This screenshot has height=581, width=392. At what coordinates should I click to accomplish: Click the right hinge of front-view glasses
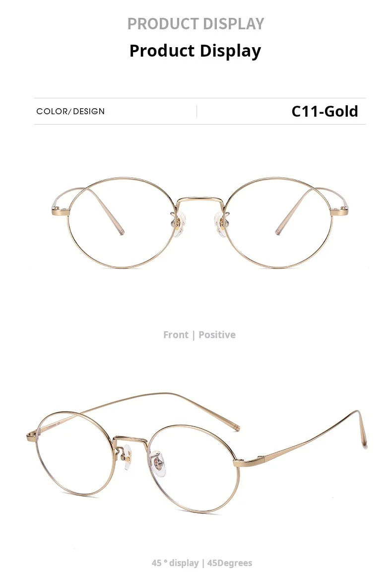point(339,212)
